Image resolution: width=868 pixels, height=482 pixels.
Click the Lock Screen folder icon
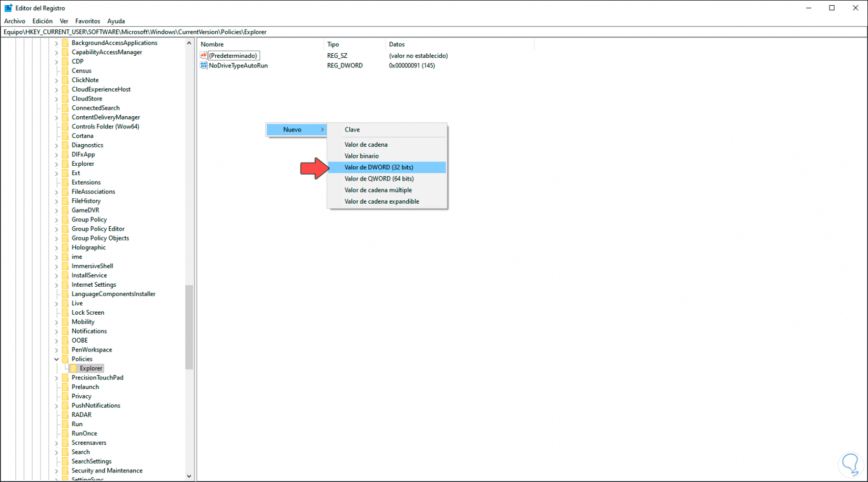click(x=65, y=313)
